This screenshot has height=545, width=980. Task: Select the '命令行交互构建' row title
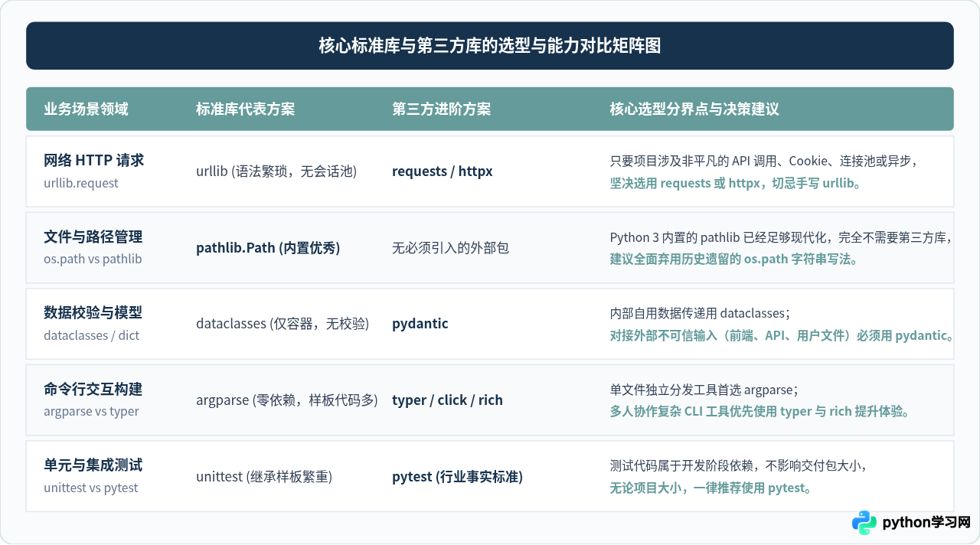tap(93, 389)
